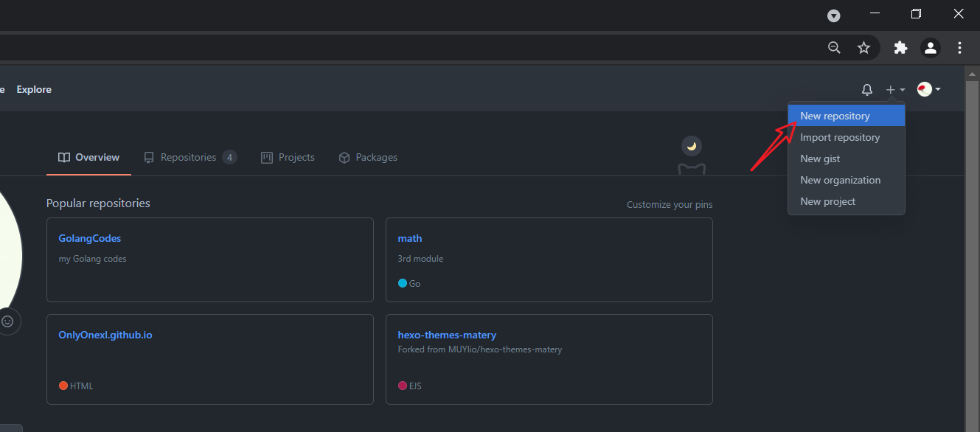Open the Chrome three-dot menu

tap(959, 48)
